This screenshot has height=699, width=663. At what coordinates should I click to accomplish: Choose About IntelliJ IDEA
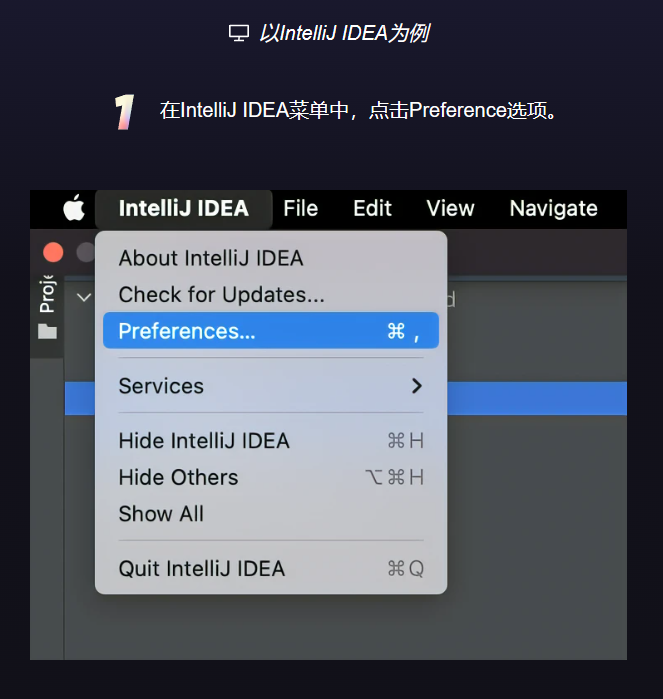(271, 258)
